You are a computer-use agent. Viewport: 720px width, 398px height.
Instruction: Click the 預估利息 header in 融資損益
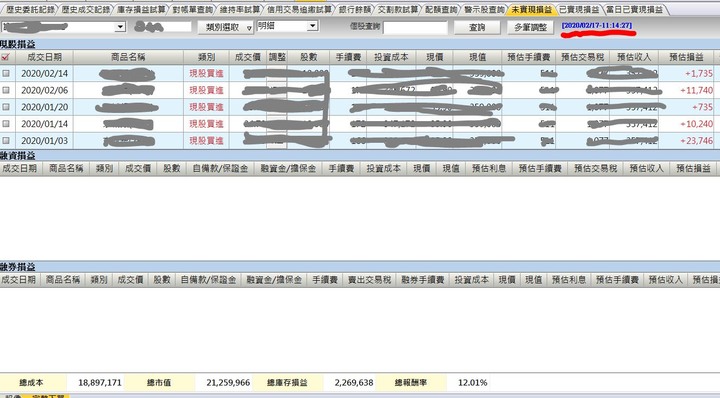[x=489, y=168]
